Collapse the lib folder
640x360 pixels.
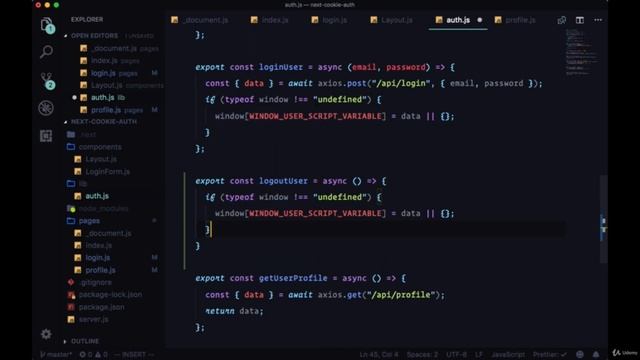pyautogui.click(x=78, y=184)
